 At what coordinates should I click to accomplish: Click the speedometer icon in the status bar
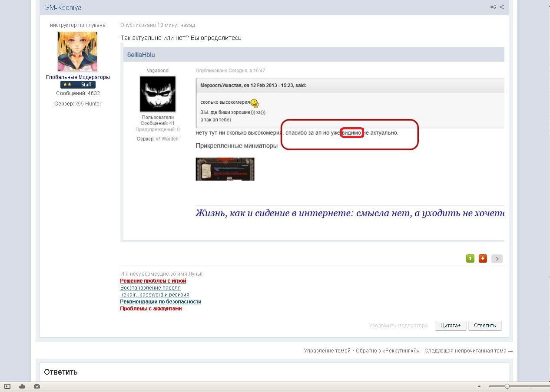pos(37,386)
